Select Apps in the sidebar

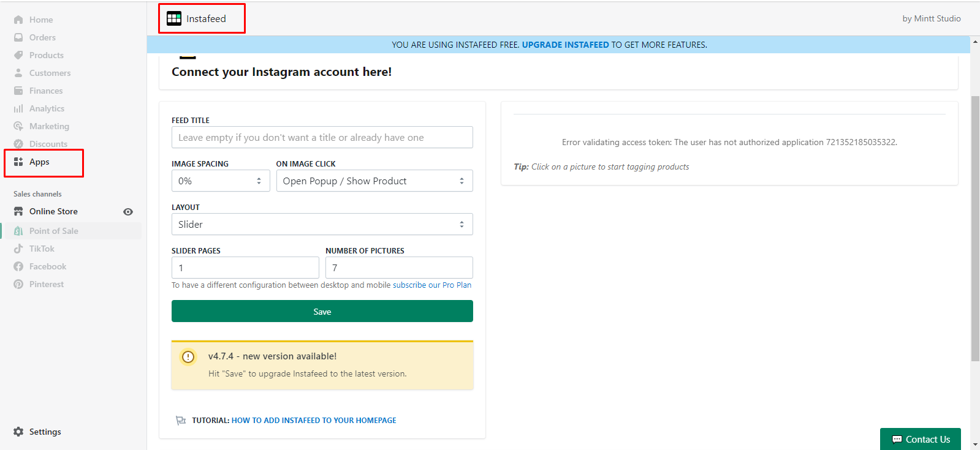click(39, 162)
